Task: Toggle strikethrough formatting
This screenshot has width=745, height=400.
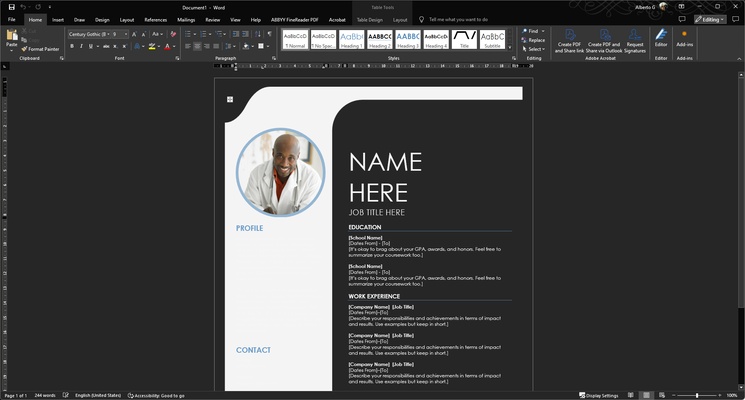Action: (x=106, y=47)
